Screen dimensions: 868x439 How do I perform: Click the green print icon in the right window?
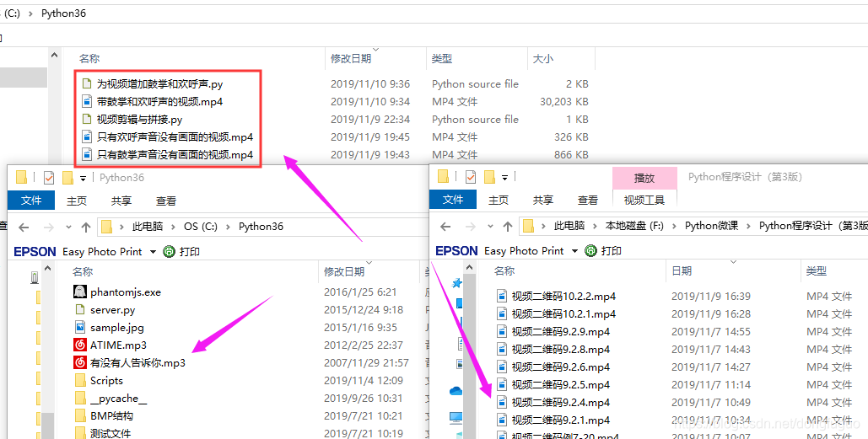[590, 251]
